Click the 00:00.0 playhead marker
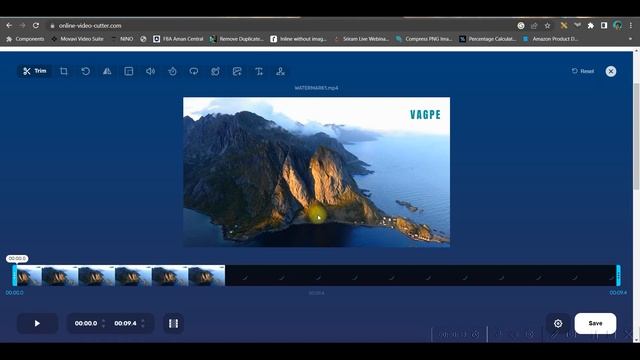 (x=17, y=258)
